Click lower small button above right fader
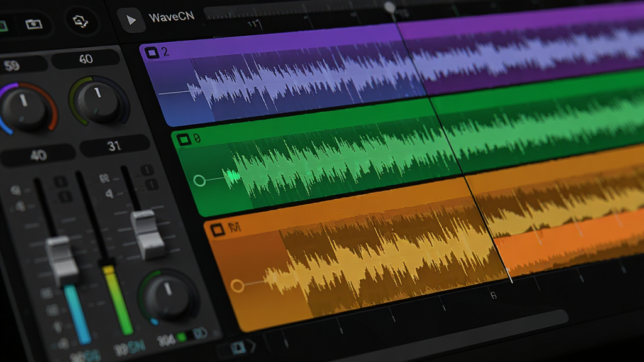644x362 pixels. (152, 184)
